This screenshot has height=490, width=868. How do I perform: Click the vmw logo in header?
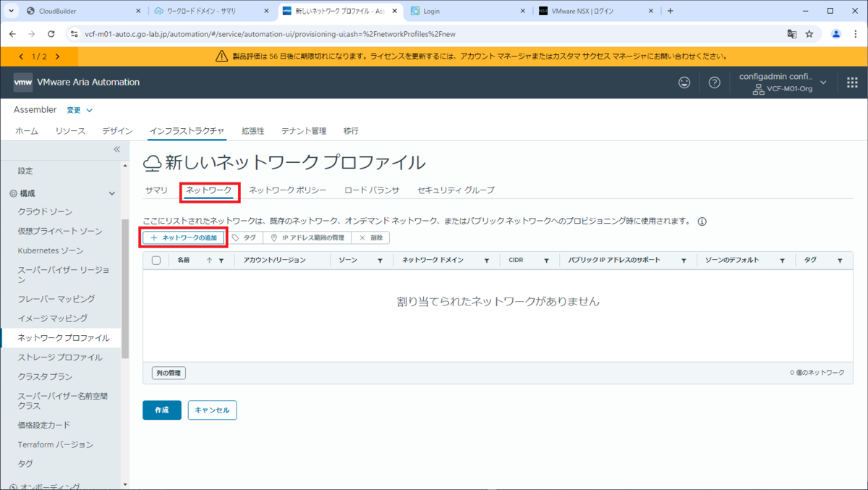[22, 83]
